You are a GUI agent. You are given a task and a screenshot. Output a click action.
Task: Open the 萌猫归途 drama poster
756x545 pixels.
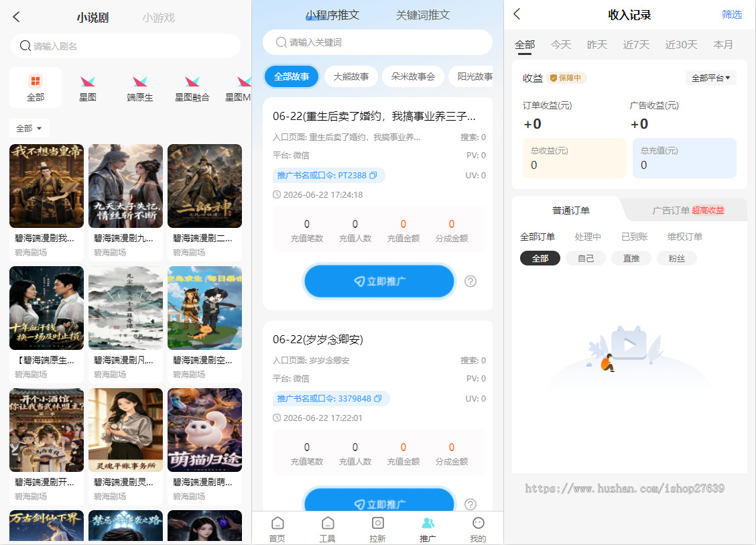[204, 430]
